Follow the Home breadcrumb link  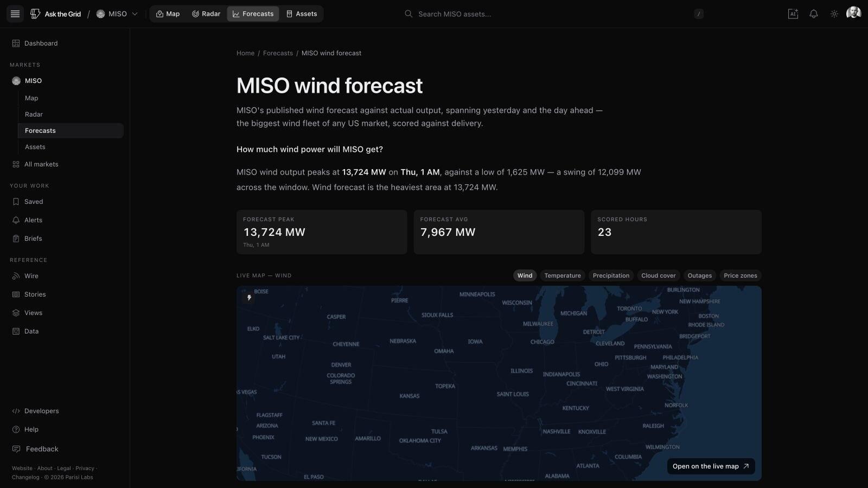[245, 53]
